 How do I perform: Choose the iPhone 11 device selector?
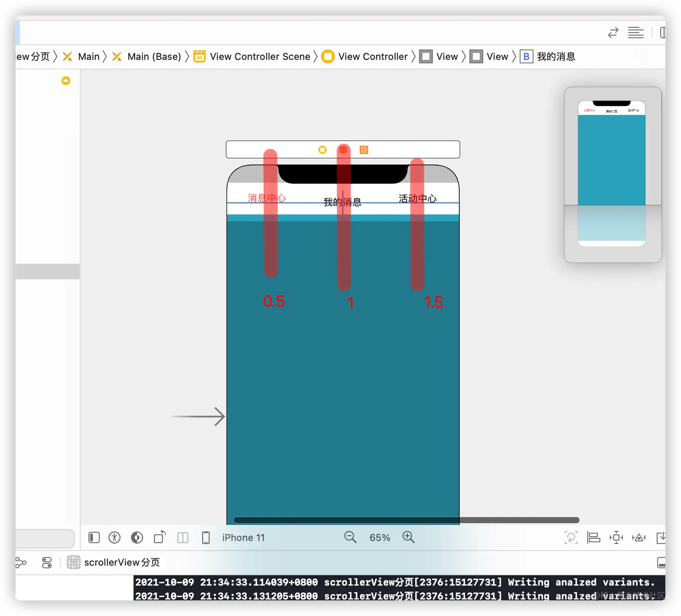[243, 538]
